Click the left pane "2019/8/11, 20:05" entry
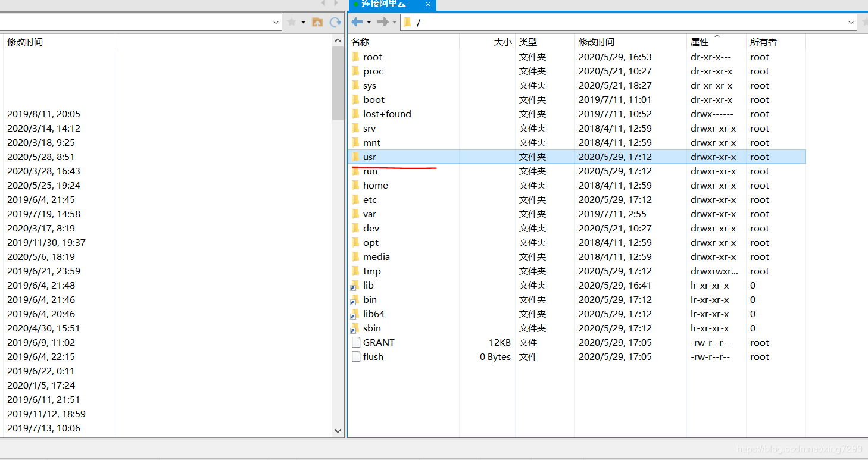 (x=43, y=114)
